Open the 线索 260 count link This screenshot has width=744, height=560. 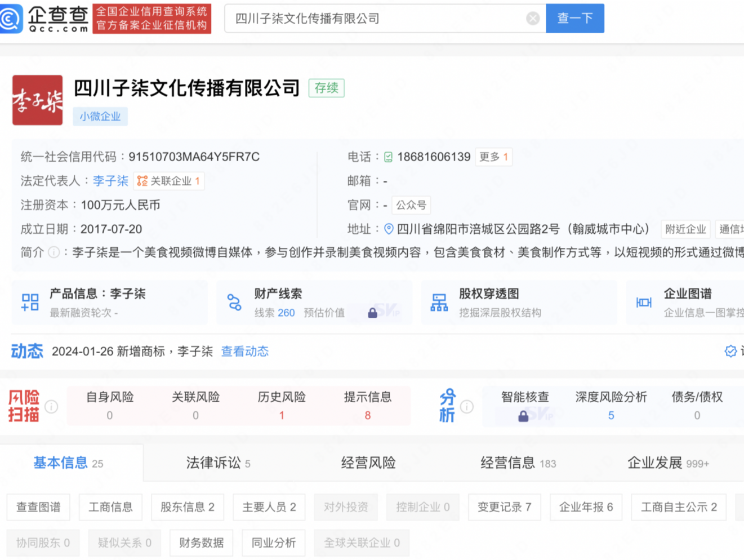click(x=275, y=313)
